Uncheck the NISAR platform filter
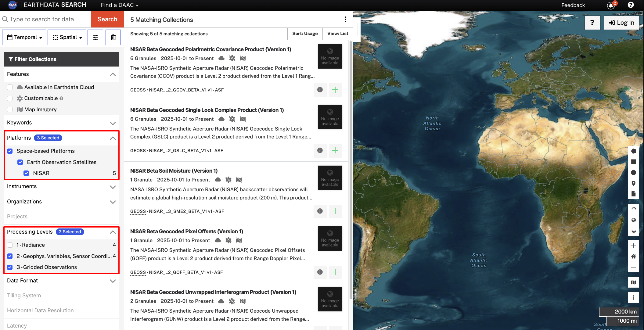This screenshot has width=644, height=330. click(x=26, y=173)
